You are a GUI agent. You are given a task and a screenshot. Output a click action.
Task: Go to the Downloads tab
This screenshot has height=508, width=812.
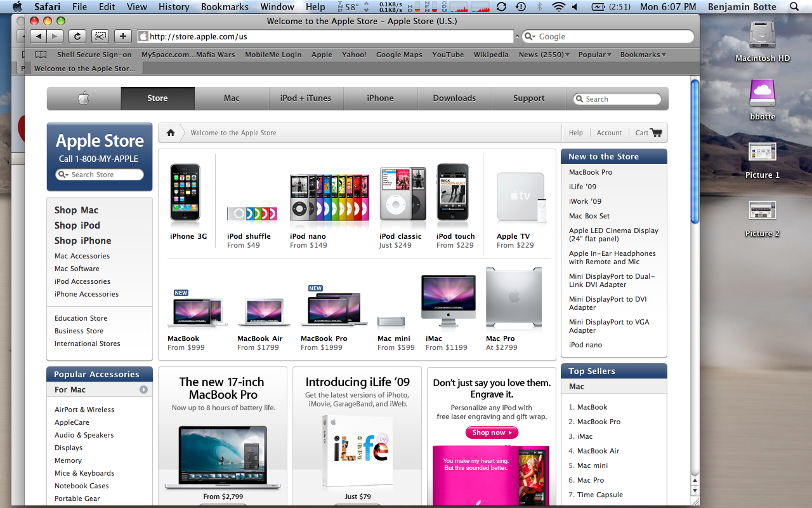tap(454, 98)
